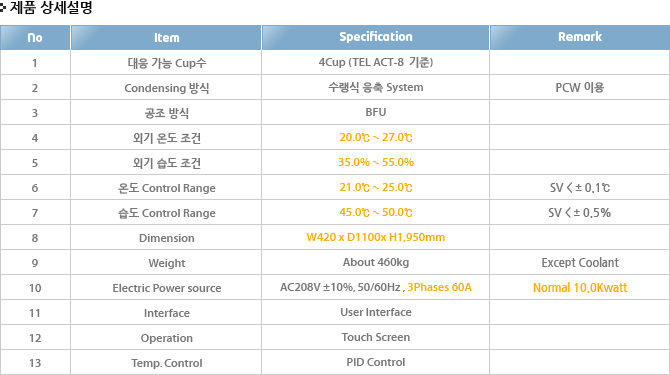Click the Remark column header

click(x=580, y=37)
